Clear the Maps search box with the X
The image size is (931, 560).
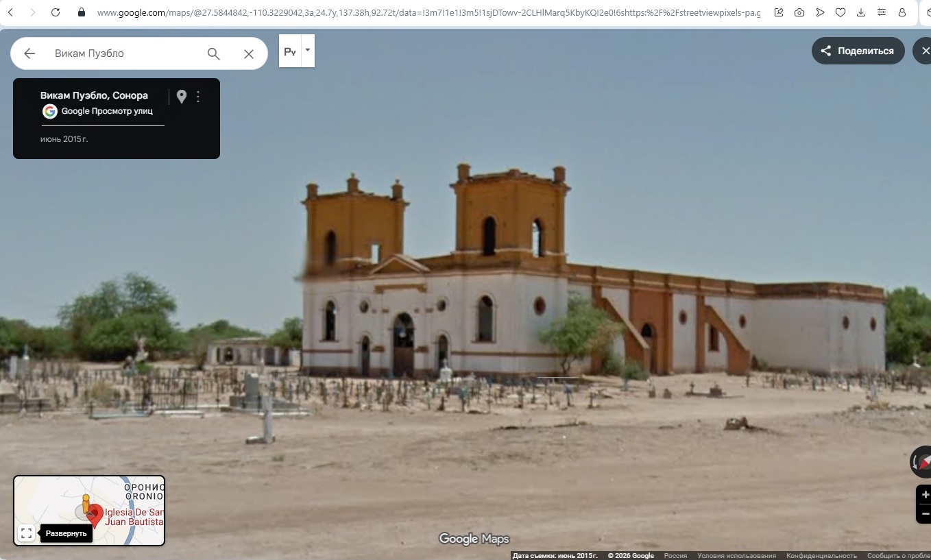pos(249,53)
